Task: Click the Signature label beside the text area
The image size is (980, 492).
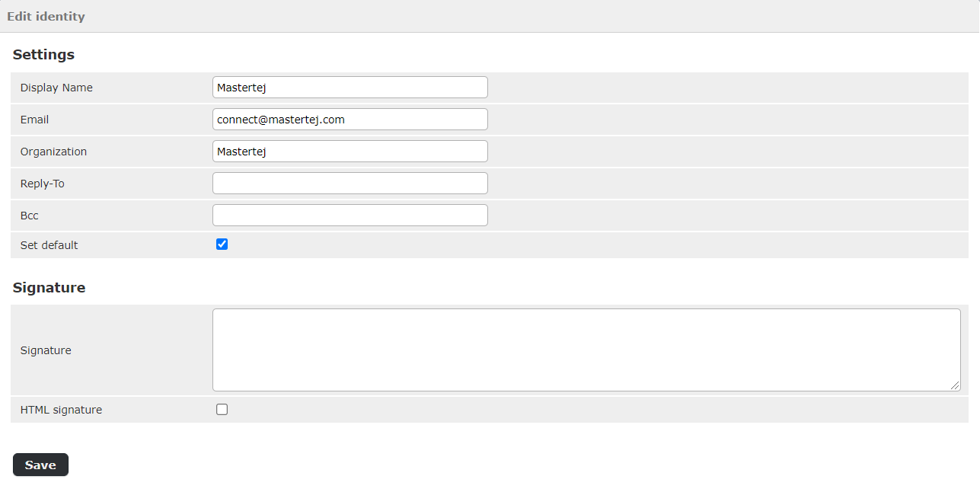Action: point(46,350)
